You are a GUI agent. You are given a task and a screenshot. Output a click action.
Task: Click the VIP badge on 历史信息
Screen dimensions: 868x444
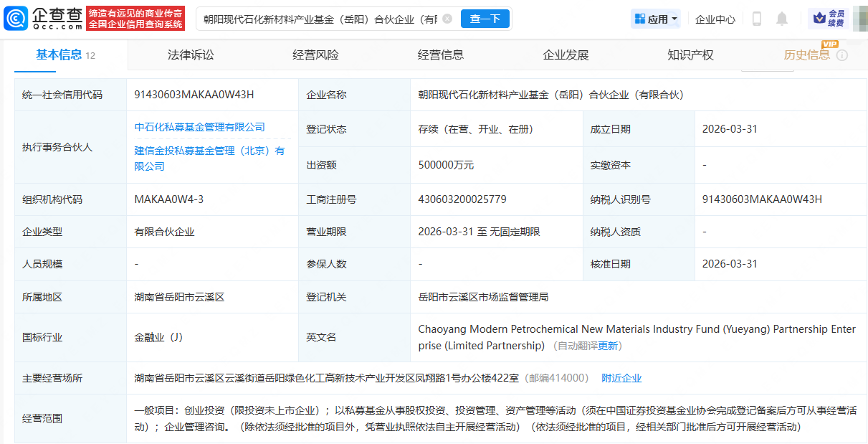(x=829, y=44)
